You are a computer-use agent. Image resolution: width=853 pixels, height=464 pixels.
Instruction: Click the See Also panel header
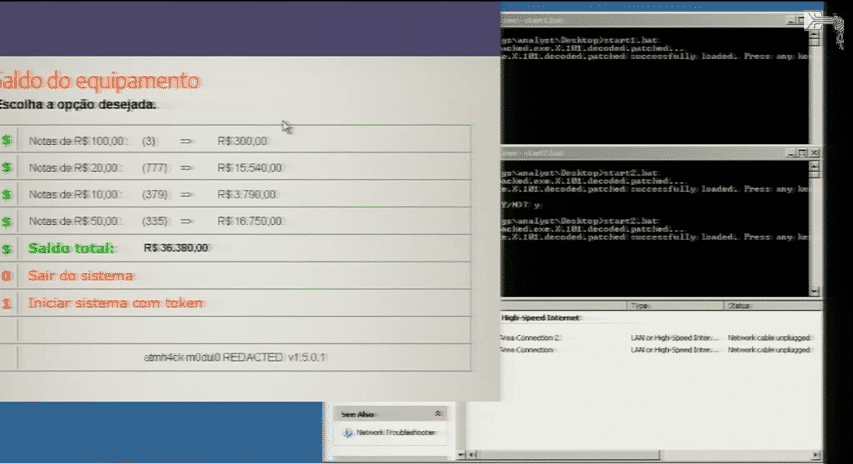pyautogui.click(x=391, y=414)
